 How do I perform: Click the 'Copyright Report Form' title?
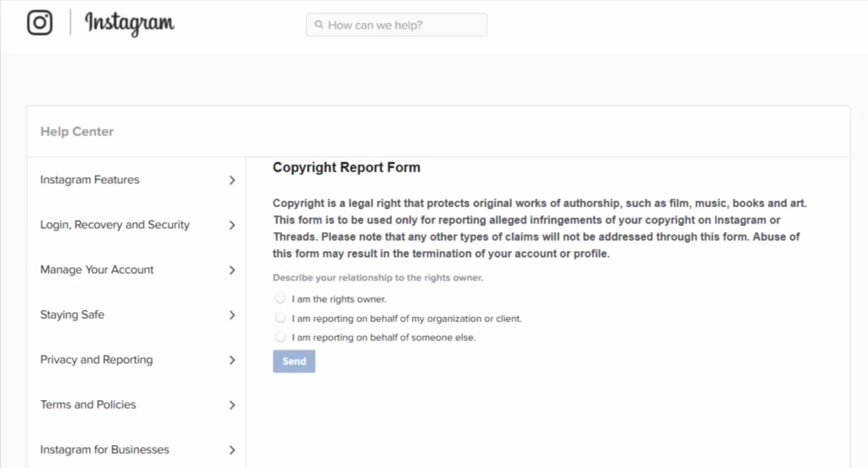point(347,167)
